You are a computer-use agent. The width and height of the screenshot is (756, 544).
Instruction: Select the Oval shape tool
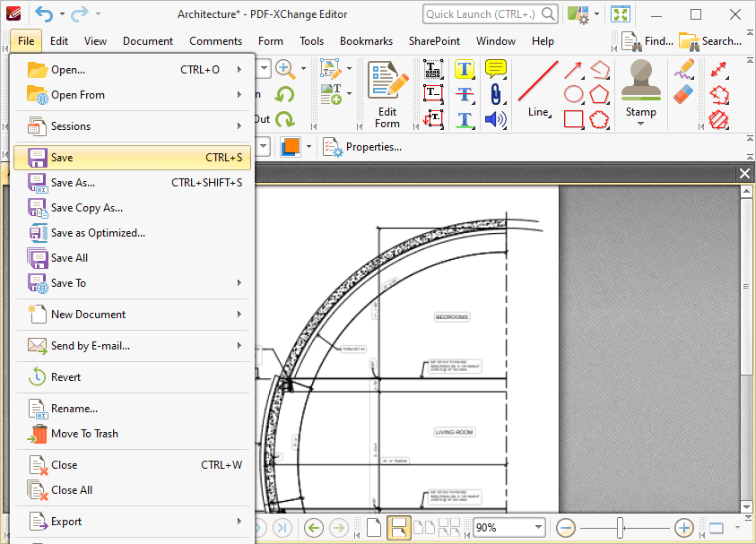pos(574,94)
